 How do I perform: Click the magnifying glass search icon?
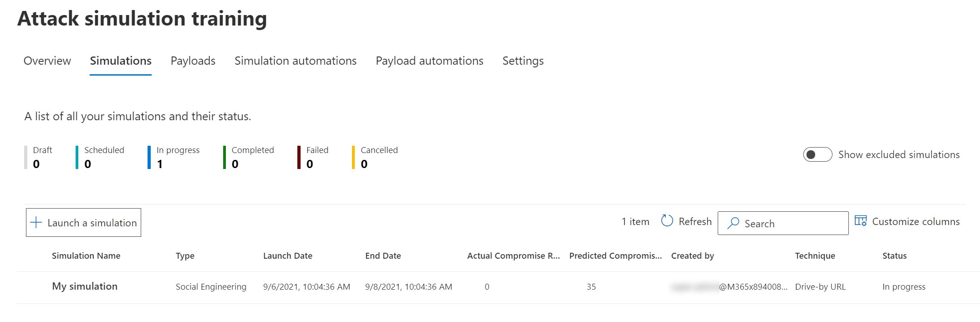733,223
